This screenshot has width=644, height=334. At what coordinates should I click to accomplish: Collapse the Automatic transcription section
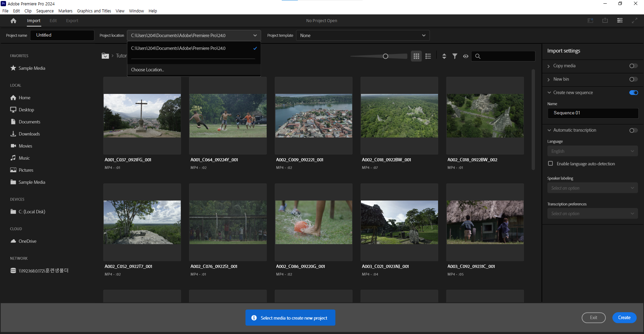549,130
